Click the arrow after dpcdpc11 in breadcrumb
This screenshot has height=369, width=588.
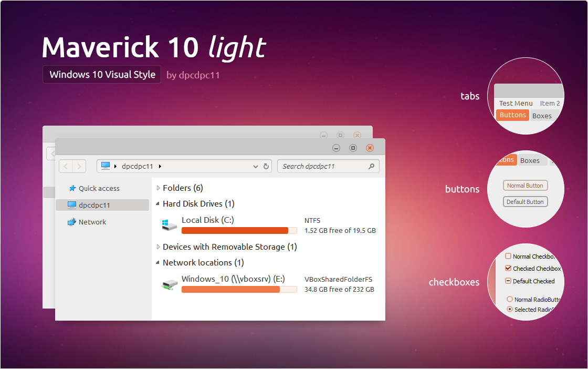click(160, 166)
